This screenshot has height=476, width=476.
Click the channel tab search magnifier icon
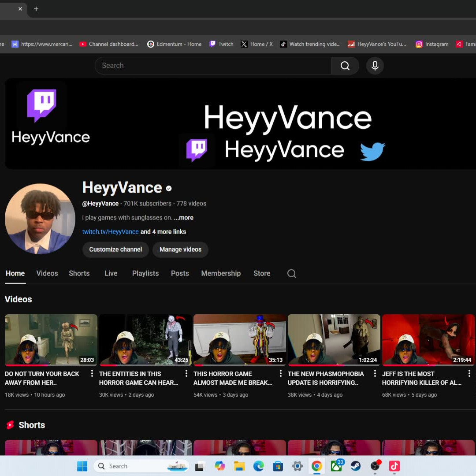point(291,274)
